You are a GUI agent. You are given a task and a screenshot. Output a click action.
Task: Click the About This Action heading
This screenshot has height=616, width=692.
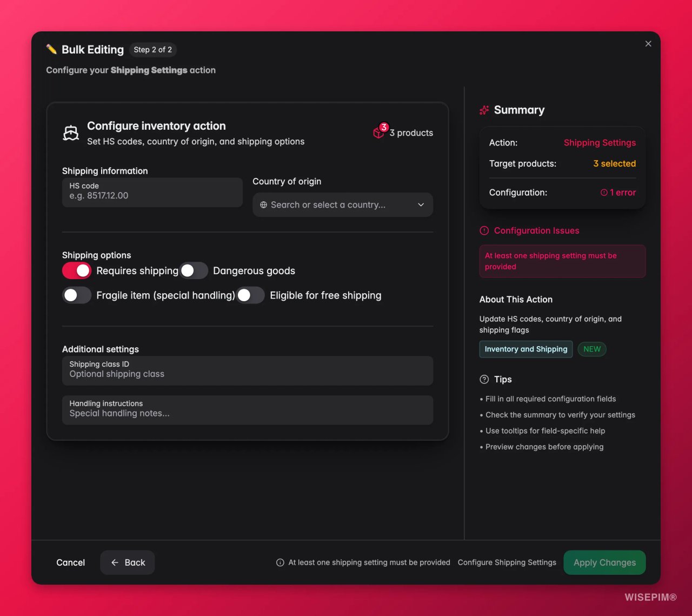(x=516, y=300)
